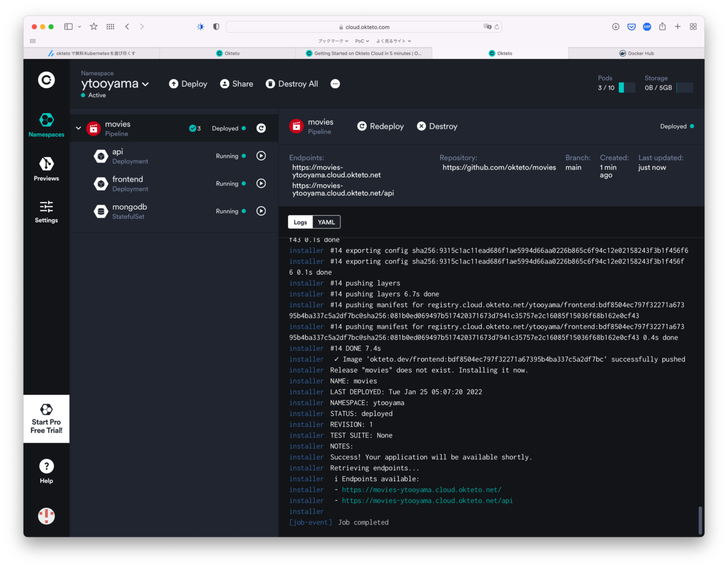Open the three-dots more options menu

click(x=335, y=84)
